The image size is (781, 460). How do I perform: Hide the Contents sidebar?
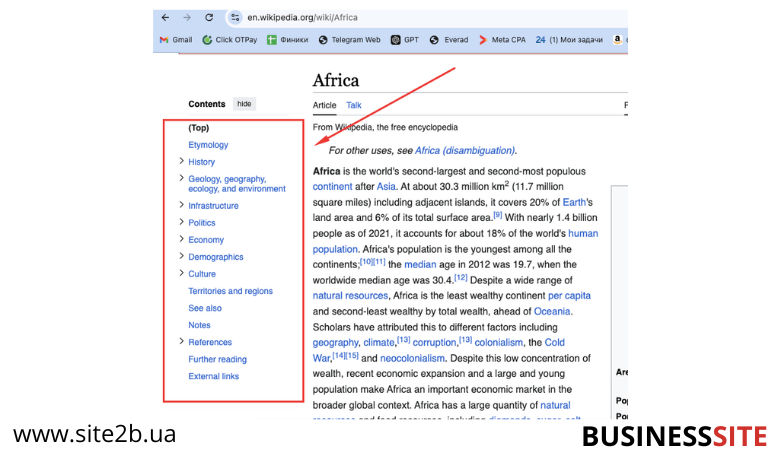tap(244, 104)
